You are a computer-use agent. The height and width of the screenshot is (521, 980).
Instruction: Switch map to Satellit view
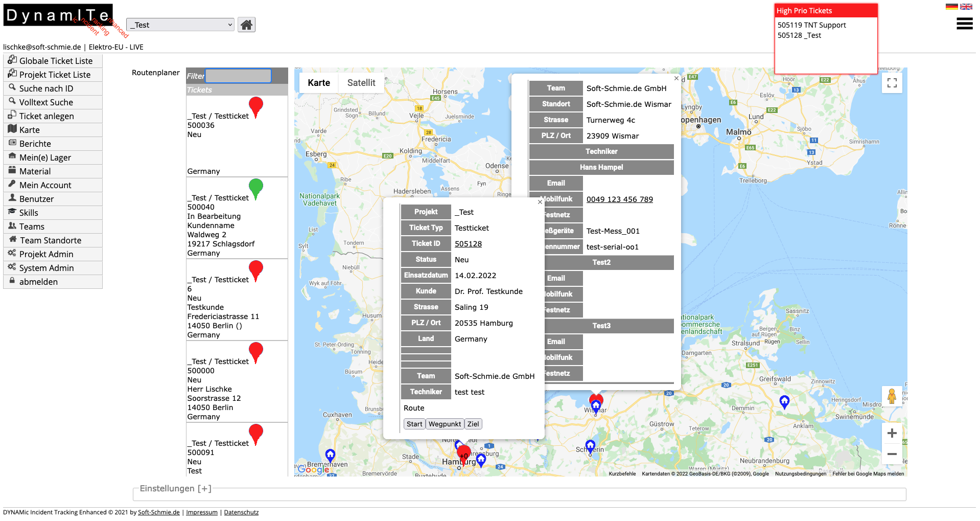coord(361,83)
